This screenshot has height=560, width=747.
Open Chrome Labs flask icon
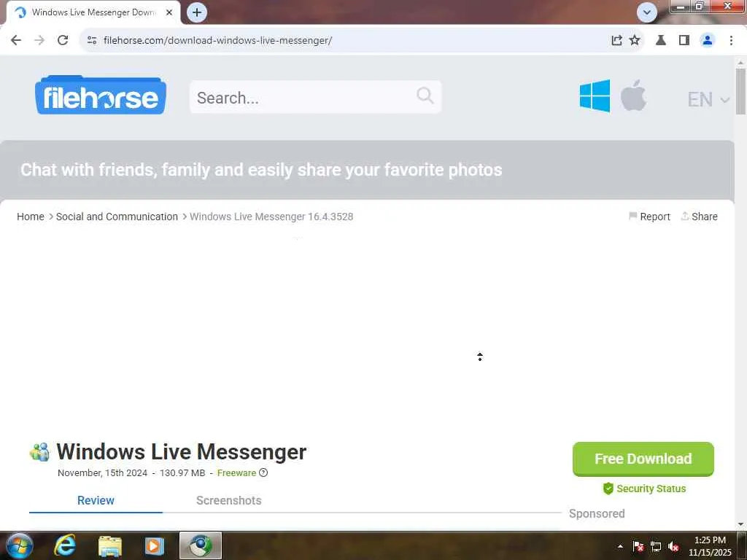tap(661, 41)
